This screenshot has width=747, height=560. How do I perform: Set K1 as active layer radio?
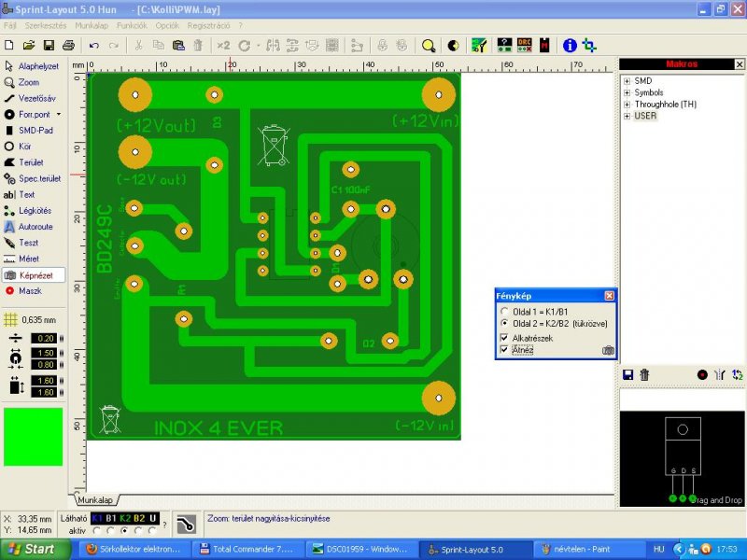point(97,530)
